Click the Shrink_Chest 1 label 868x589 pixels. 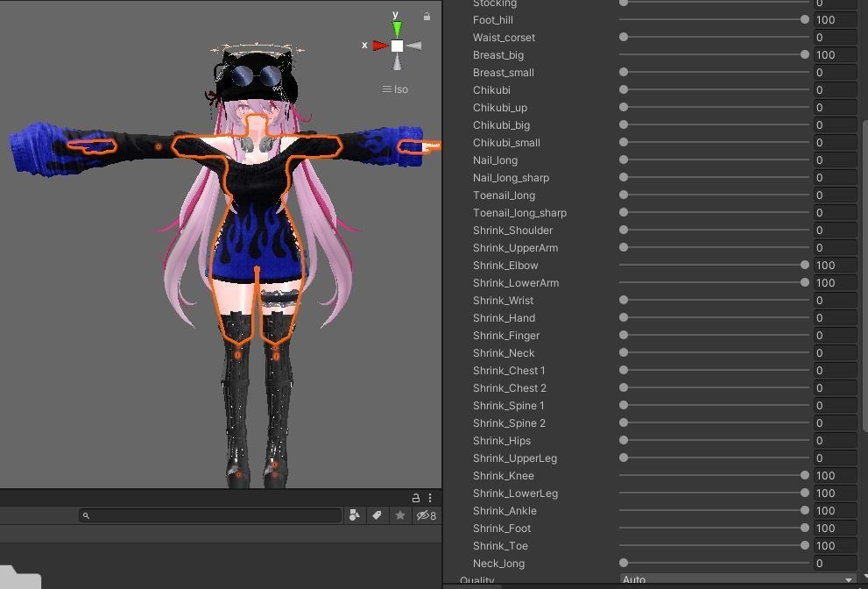tap(509, 371)
